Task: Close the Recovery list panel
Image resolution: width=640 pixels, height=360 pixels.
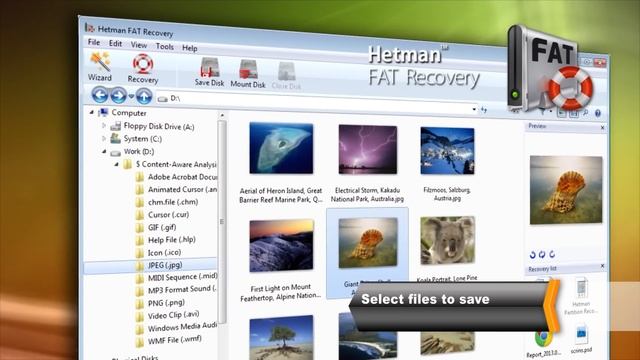Action: pos(602,266)
